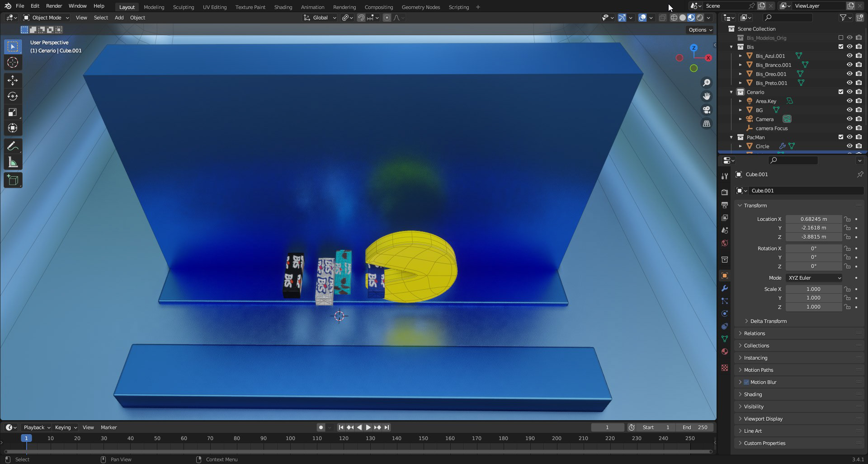This screenshot has width=868, height=464.
Task: Open the Add menu in viewport header
Action: (x=119, y=18)
